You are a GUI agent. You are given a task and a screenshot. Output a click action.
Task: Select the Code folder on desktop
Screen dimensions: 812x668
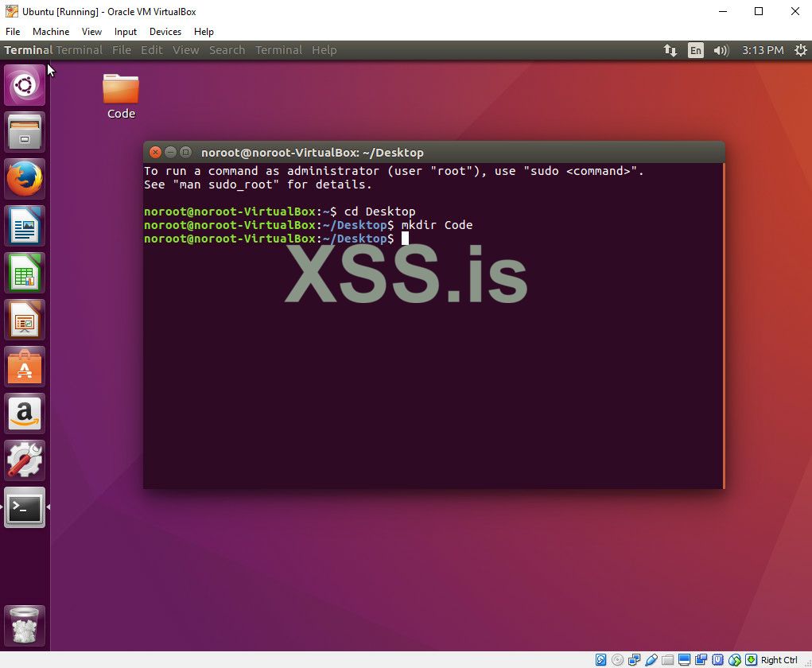click(121, 96)
